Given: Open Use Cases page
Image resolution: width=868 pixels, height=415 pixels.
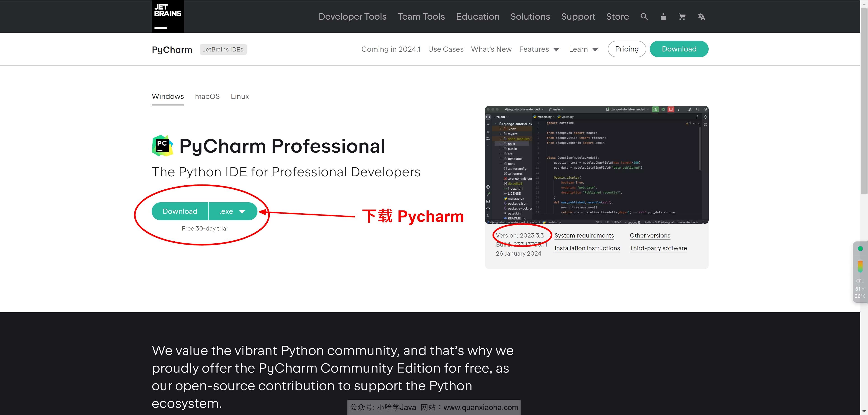Looking at the screenshot, I should (446, 49).
